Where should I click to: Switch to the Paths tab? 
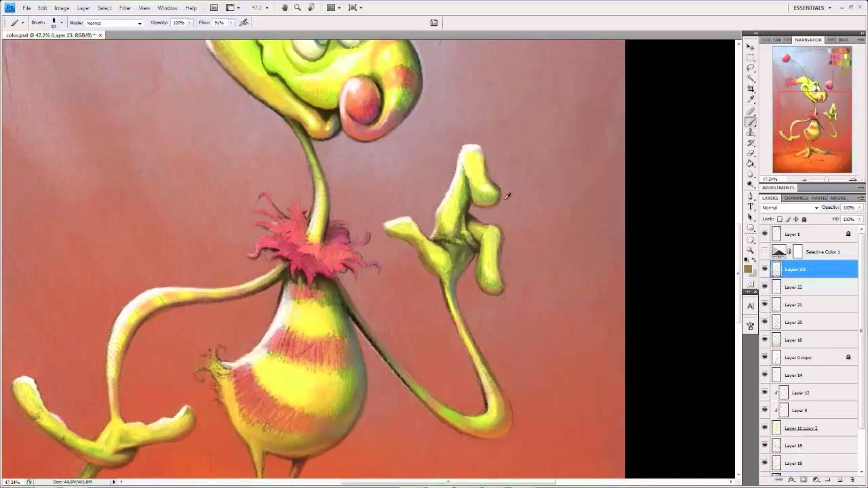tap(819, 198)
